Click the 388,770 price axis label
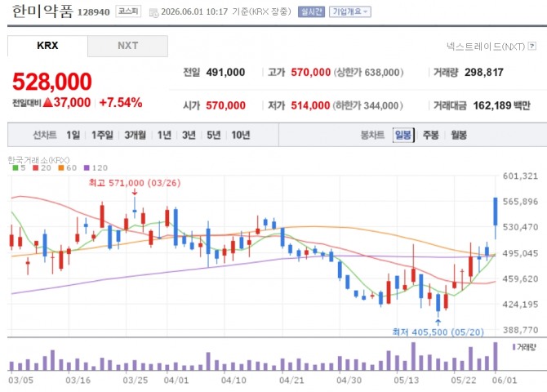 520,330
